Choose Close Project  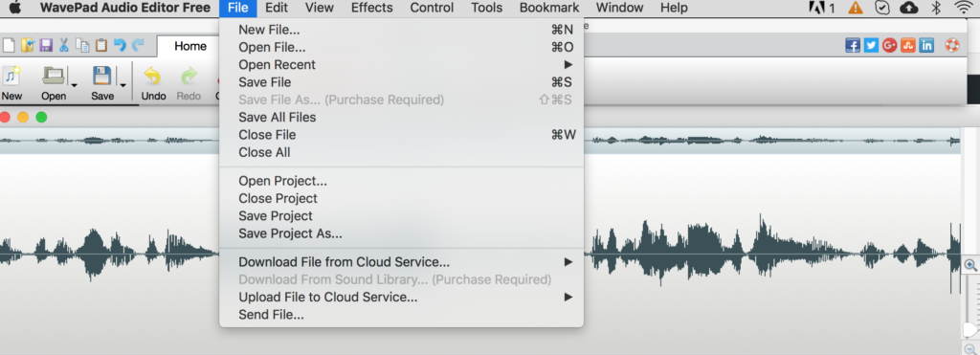click(401, 199)
